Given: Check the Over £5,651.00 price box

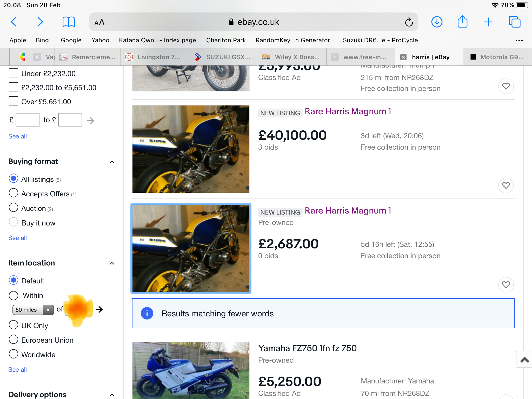Looking at the screenshot, I should [x=14, y=101].
